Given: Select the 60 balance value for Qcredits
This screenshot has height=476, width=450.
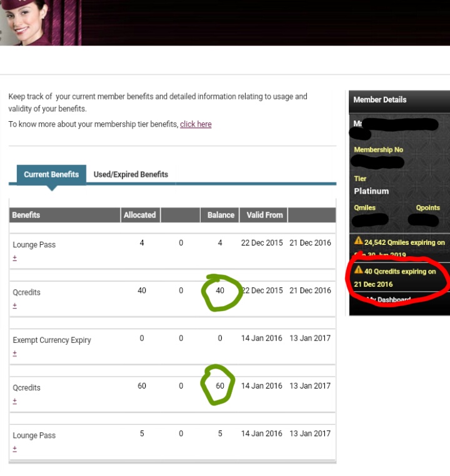Looking at the screenshot, I should click(x=220, y=386).
